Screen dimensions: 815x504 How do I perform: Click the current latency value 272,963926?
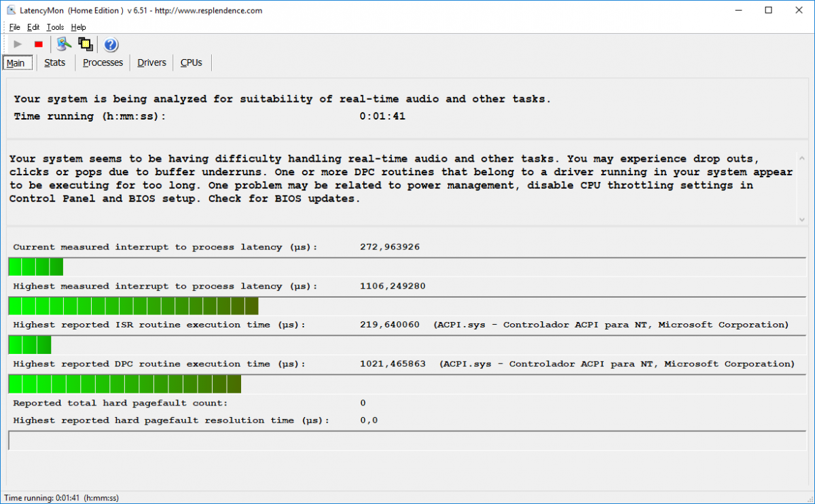click(390, 247)
